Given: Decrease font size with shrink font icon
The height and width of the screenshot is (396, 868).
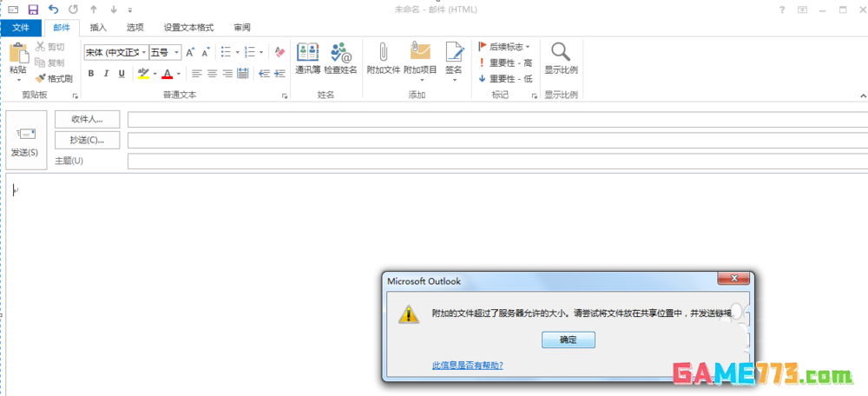Looking at the screenshot, I should tap(206, 53).
